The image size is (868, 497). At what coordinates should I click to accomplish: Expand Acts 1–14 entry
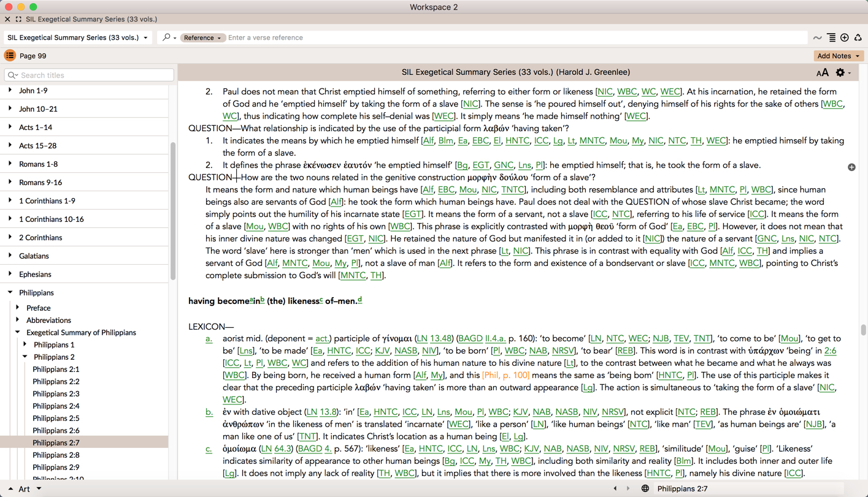pyautogui.click(x=10, y=127)
